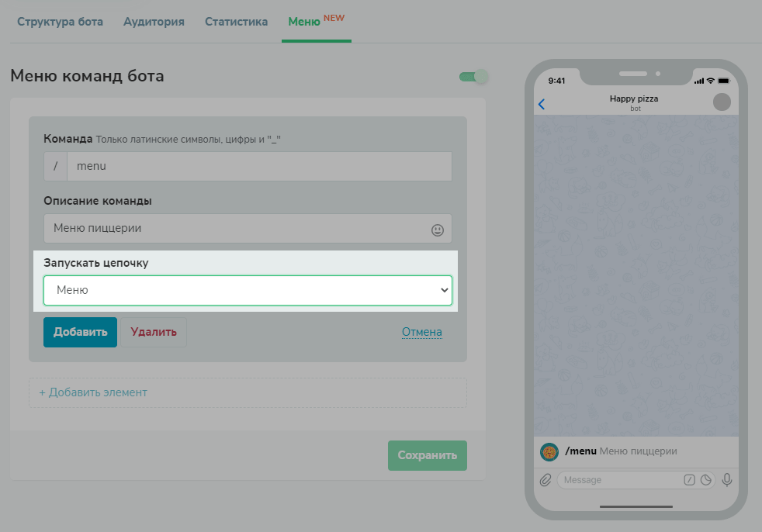Click the "Отмена" link

click(421, 332)
